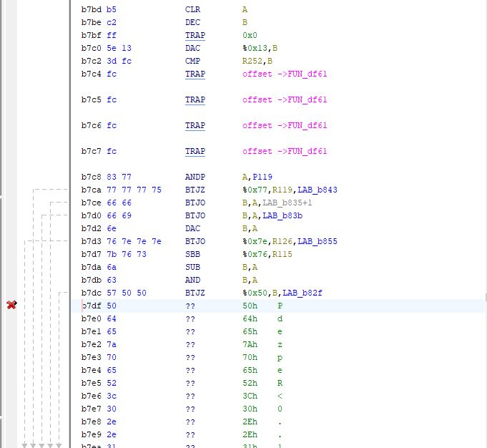Click the R252,B operand of CMP
The height and width of the screenshot is (448, 487).
(x=257, y=61)
